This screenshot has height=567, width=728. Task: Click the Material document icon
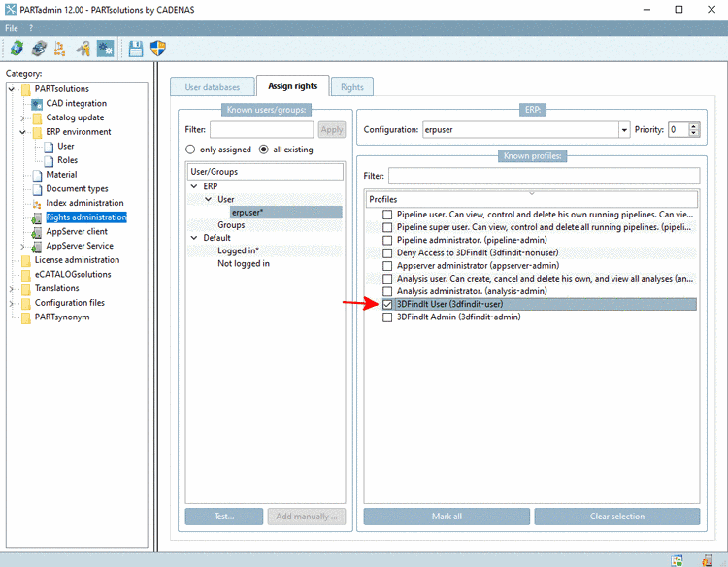click(x=38, y=175)
